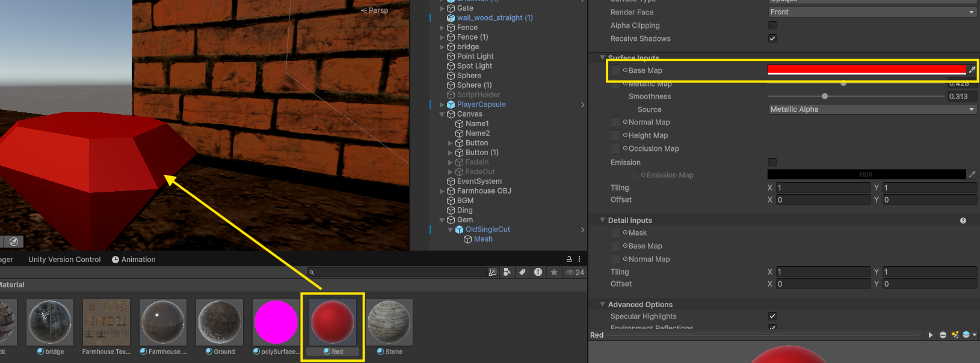Click Offset Y field under Detail Inputs
Viewport: 980px width, 363px height.
(x=929, y=284)
